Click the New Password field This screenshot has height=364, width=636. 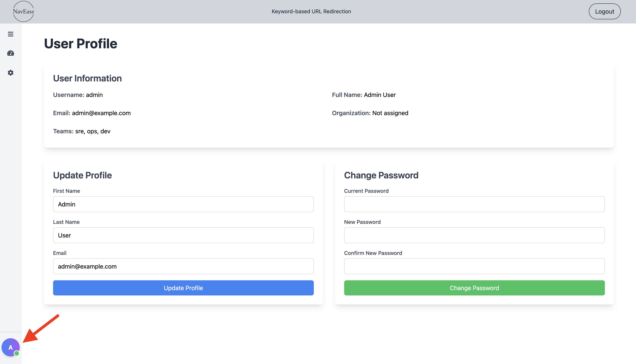(x=474, y=235)
